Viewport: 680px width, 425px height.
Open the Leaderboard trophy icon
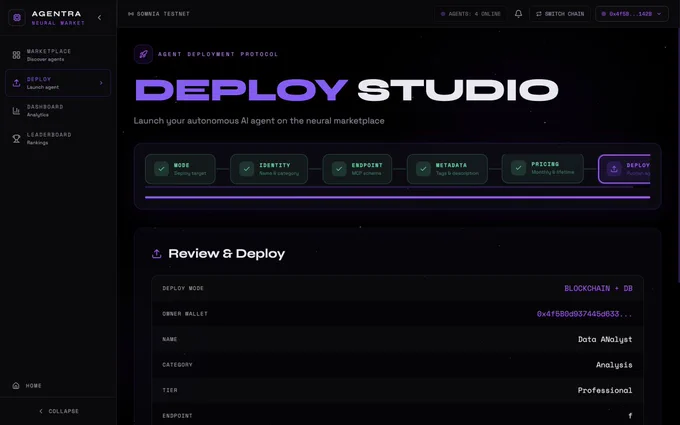[16, 138]
